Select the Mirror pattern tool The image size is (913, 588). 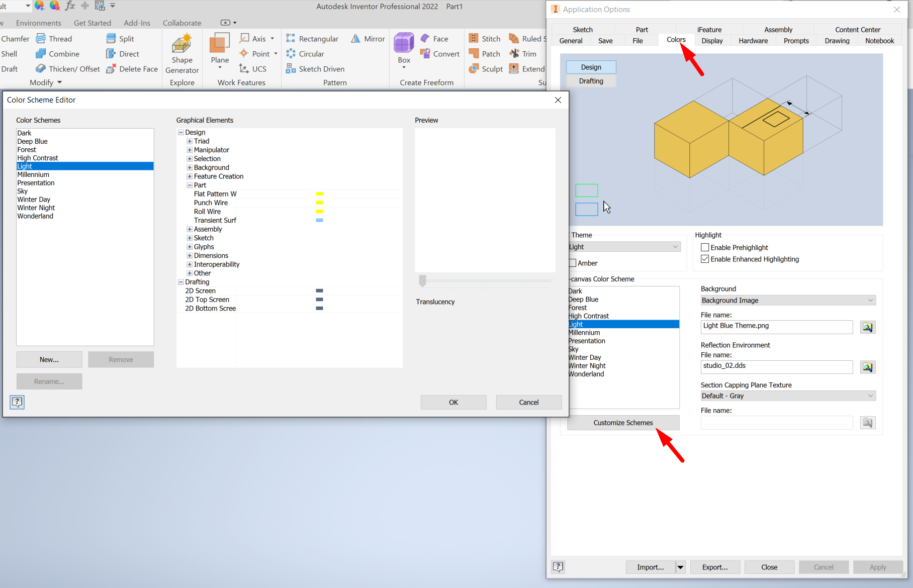click(368, 38)
